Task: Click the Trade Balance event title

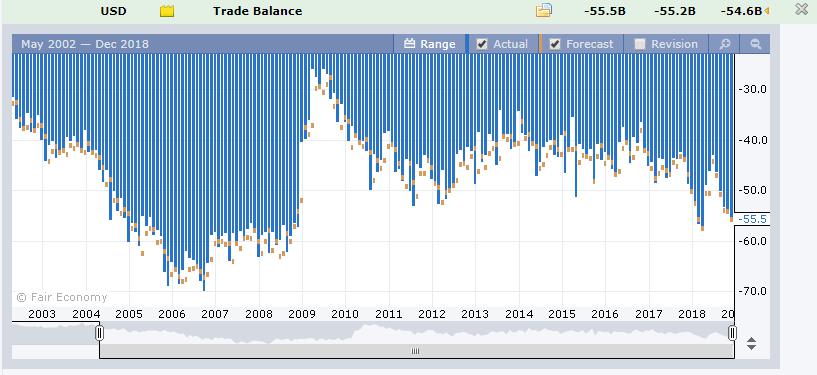Action: (257, 11)
